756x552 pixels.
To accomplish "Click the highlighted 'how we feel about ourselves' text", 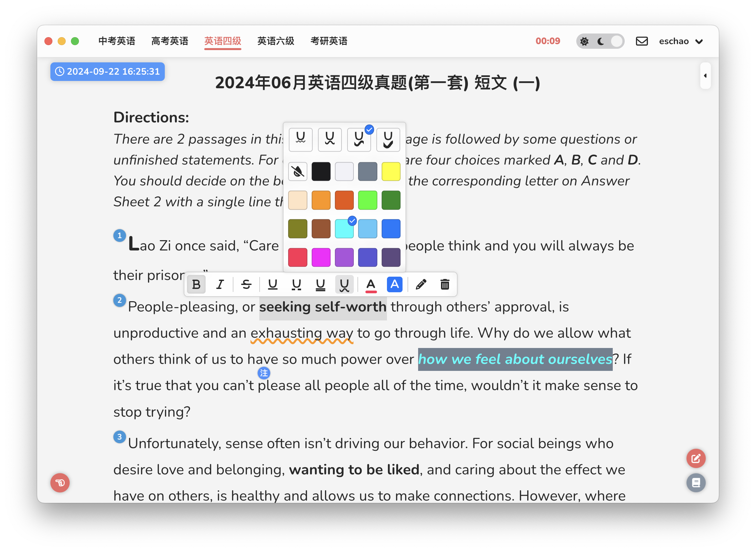I will pos(515,360).
